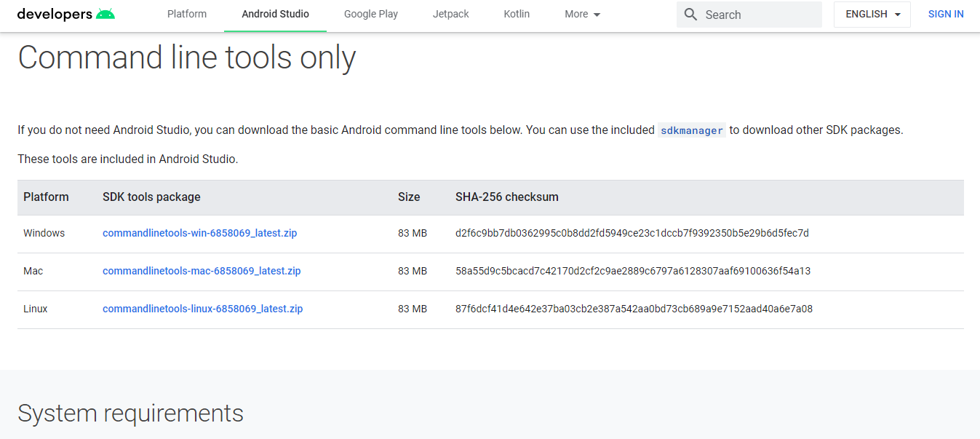
Task: Download commandlinetools-win-6858069_latest.zip
Action: click(x=199, y=233)
